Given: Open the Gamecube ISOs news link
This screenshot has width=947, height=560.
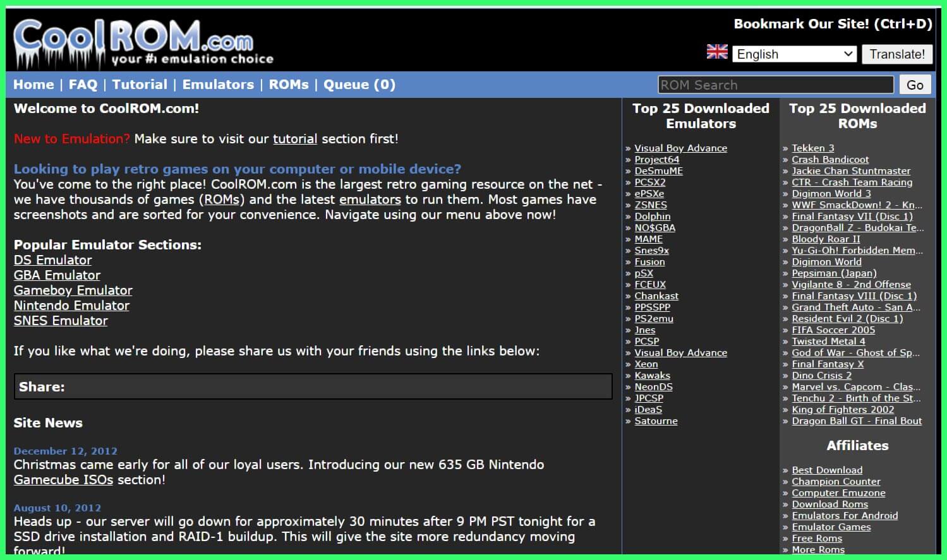Looking at the screenshot, I should (63, 480).
